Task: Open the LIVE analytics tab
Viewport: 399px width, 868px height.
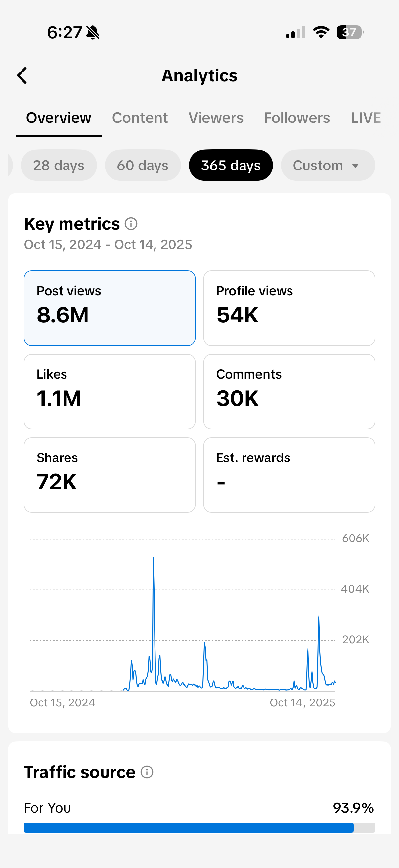Action: click(x=366, y=118)
